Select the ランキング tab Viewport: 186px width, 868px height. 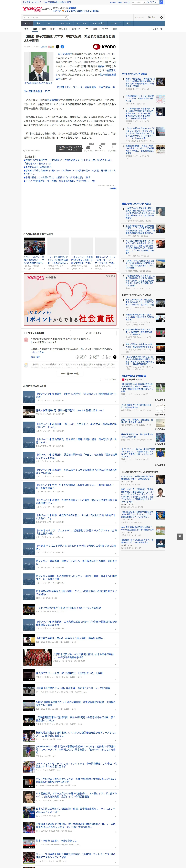click(115, 24)
